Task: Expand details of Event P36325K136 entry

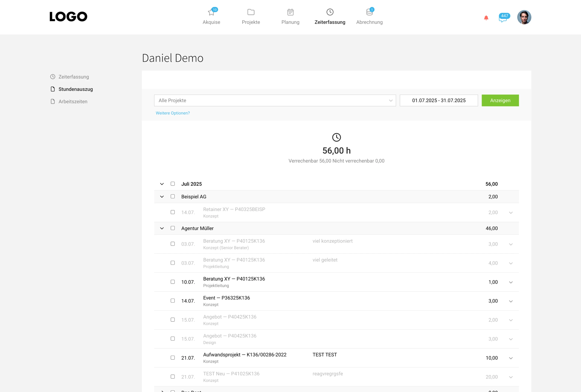Action: click(511, 301)
